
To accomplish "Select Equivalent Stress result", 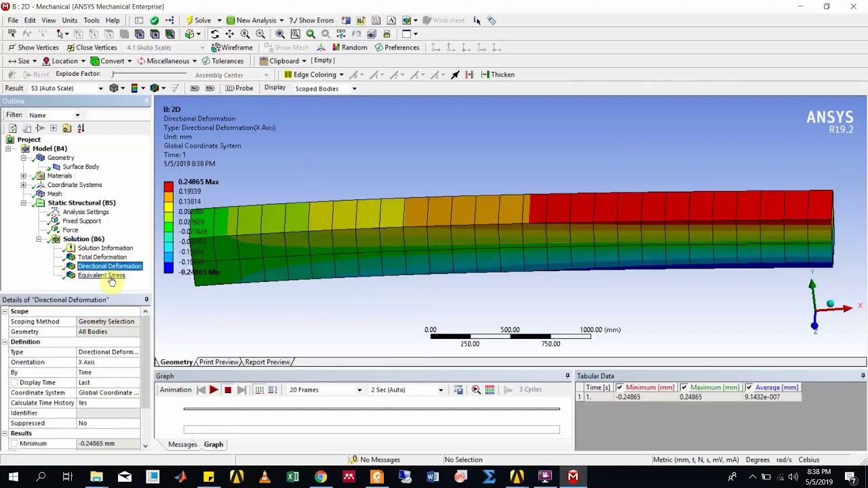I will coord(101,275).
